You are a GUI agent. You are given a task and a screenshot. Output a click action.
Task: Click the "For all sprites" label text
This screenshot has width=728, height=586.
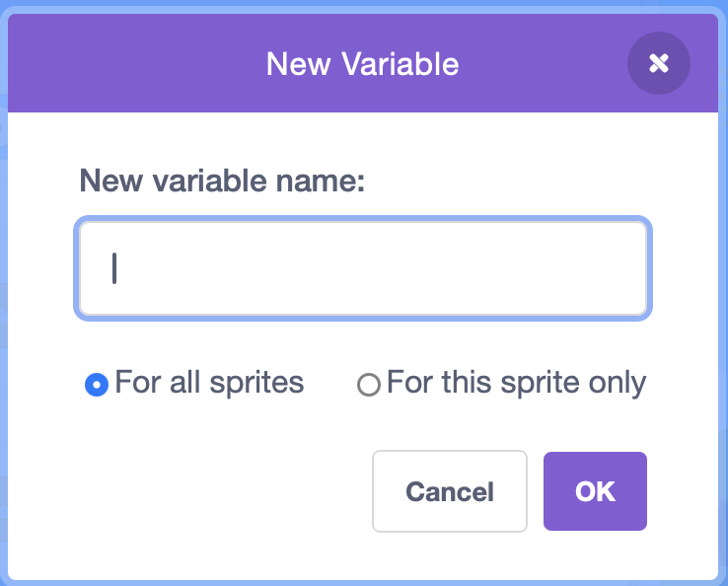(x=209, y=383)
